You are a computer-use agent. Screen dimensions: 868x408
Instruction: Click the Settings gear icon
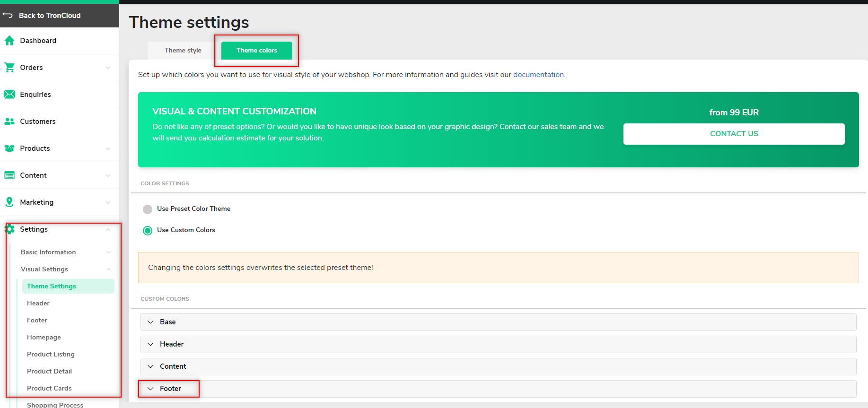(9, 229)
